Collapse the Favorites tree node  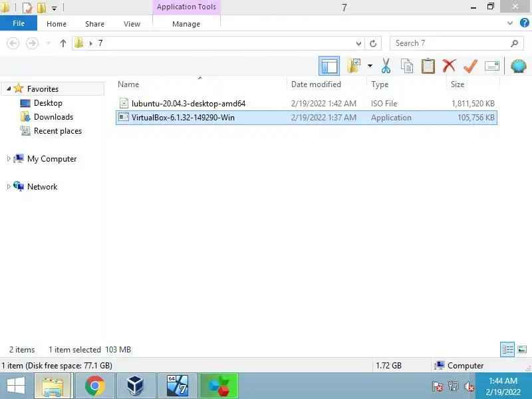coord(9,88)
